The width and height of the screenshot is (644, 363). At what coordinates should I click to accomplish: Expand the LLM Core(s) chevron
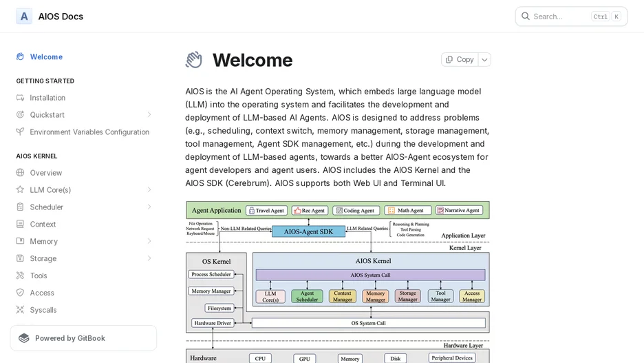(x=149, y=190)
